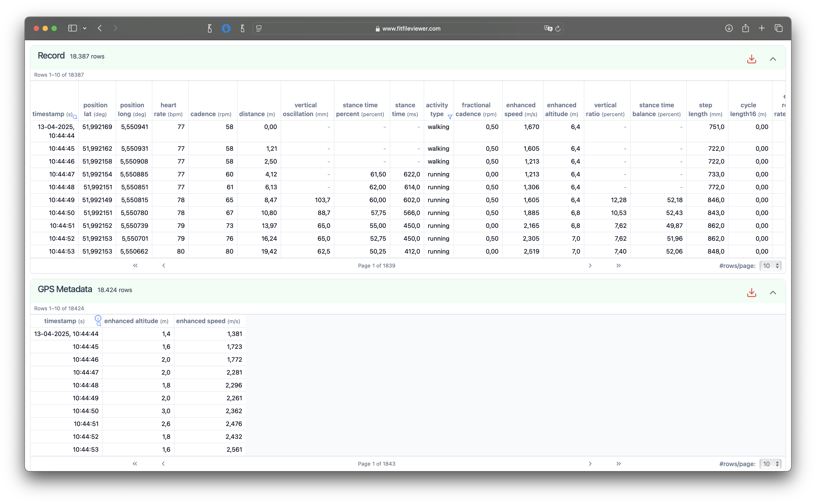
Task: Select the distance value 19,42
Action: point(269,251)
